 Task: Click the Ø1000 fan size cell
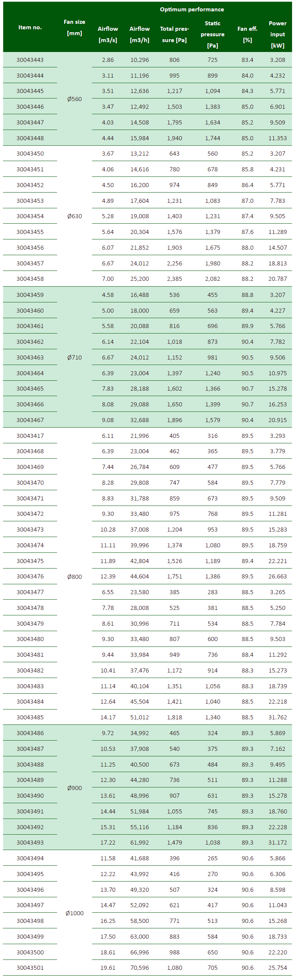pos(74,913)
